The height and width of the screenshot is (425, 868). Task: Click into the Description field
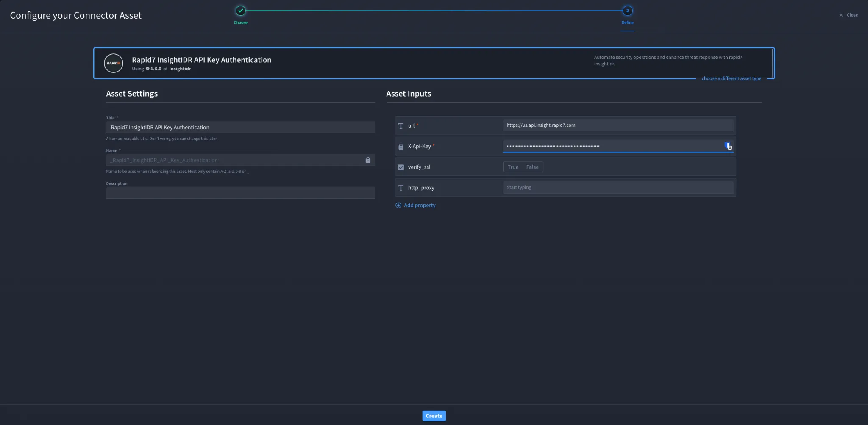(x=240, y=193)
